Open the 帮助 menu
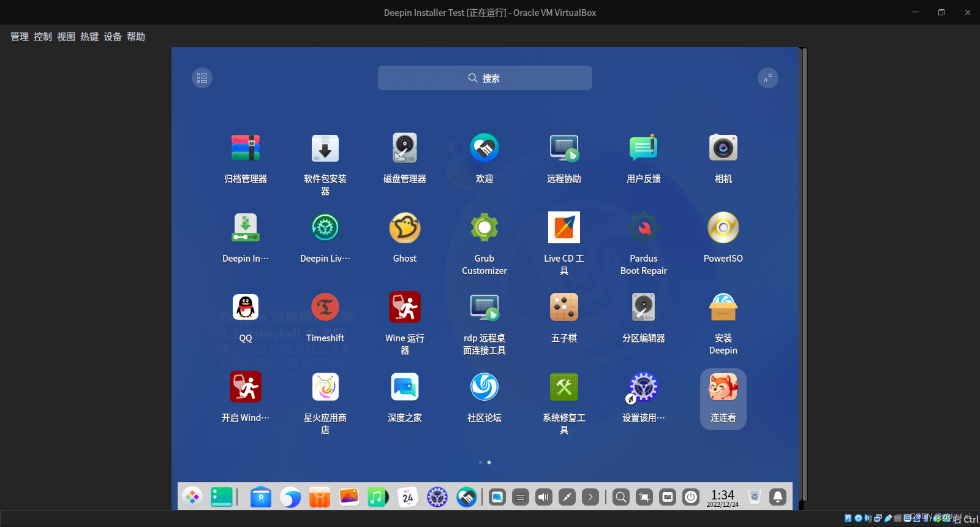This screenshot has width=980, height=527. (136, 37)
